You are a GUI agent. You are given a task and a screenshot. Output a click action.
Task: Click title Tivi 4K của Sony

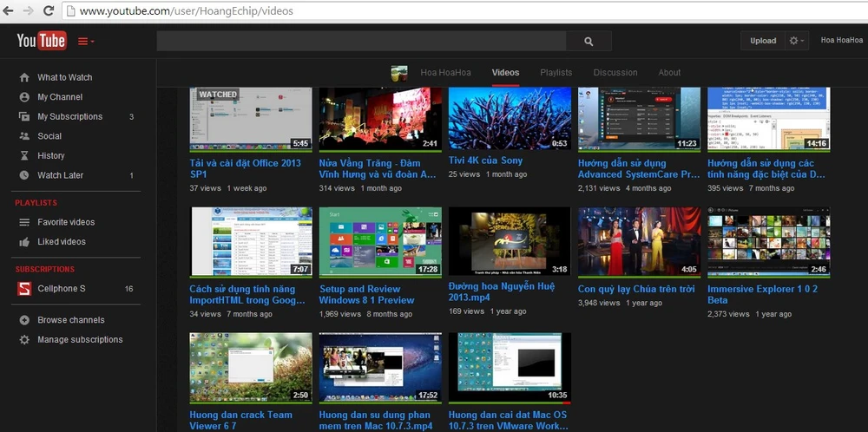(485, 160)
